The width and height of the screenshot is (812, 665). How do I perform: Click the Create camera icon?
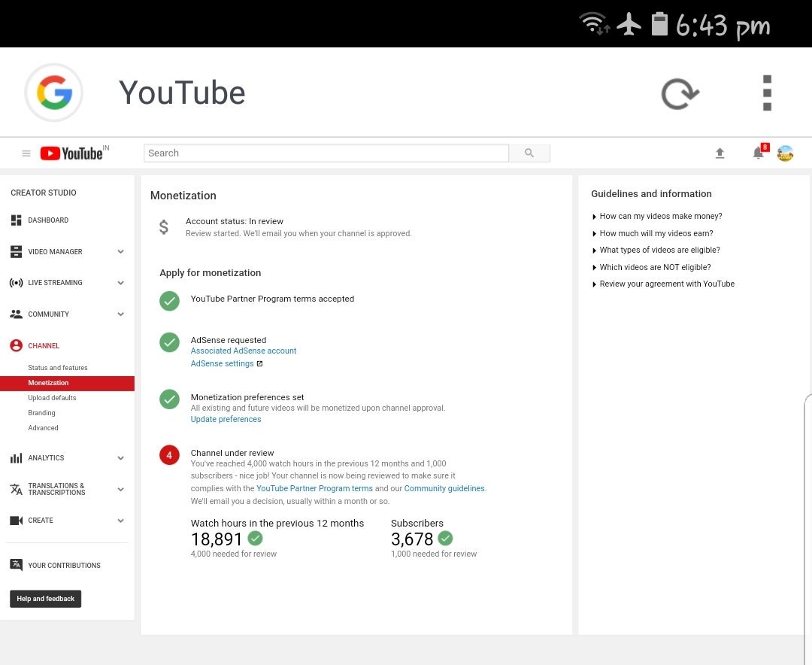point(16,521)
